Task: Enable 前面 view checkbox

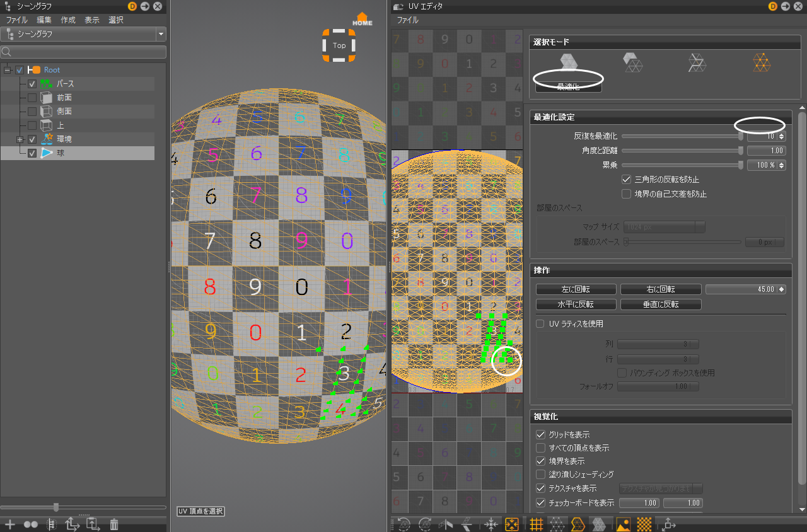Action: (32, 98)
